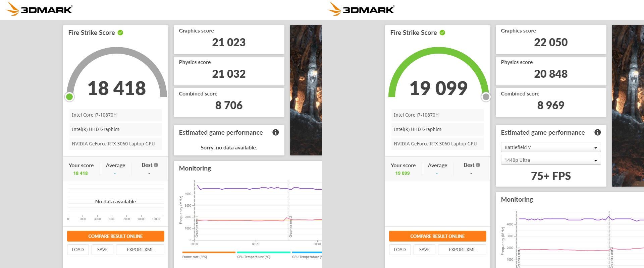
Task: Open the 1440p Ultra resolution dropdown
Action: 551,160
